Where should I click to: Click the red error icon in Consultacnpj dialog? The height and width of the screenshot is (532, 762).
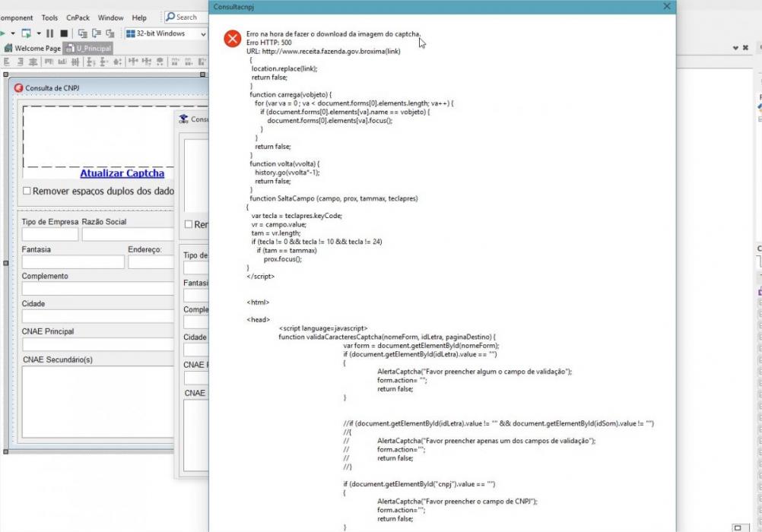(x=232, y=39)
